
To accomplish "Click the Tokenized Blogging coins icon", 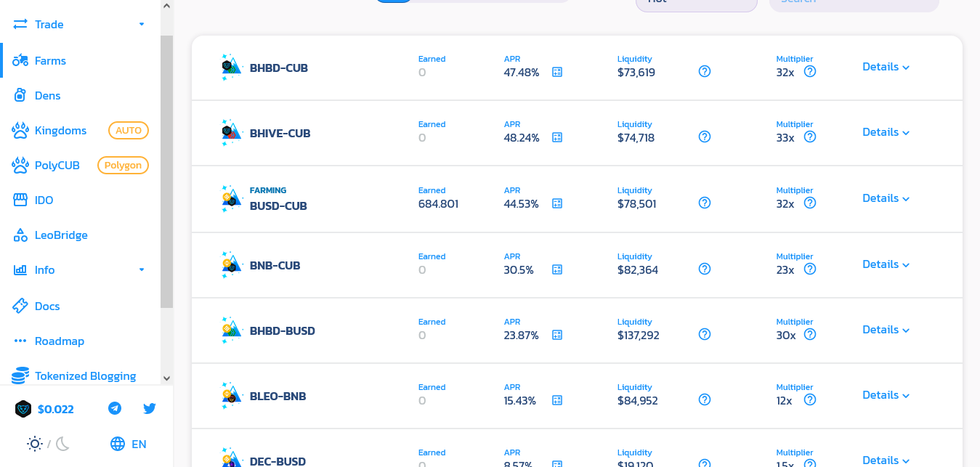I will point(20,375).
